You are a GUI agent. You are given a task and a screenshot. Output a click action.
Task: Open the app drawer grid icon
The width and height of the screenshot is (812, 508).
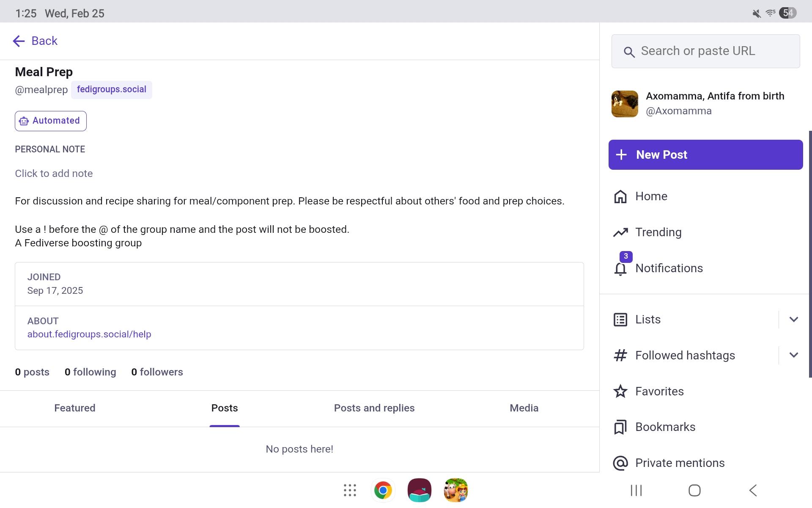click(x=350, y=490)
